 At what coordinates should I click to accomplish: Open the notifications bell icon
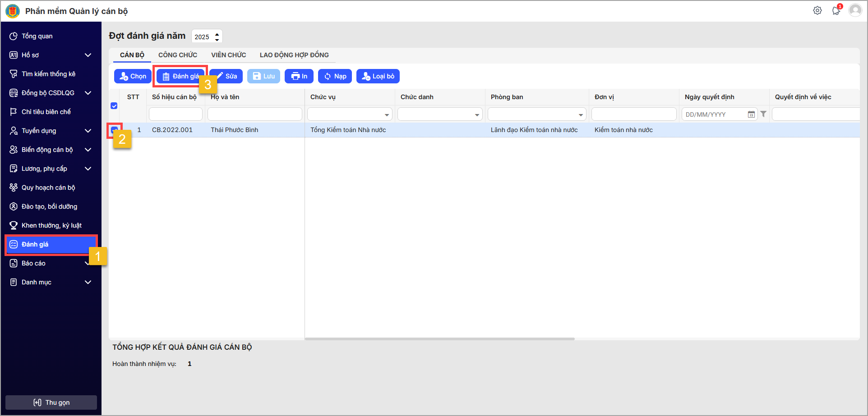point(836,11)
